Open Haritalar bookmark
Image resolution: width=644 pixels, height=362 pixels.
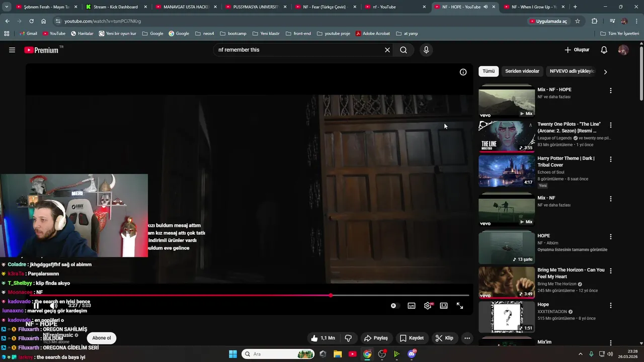click(82, 33)
